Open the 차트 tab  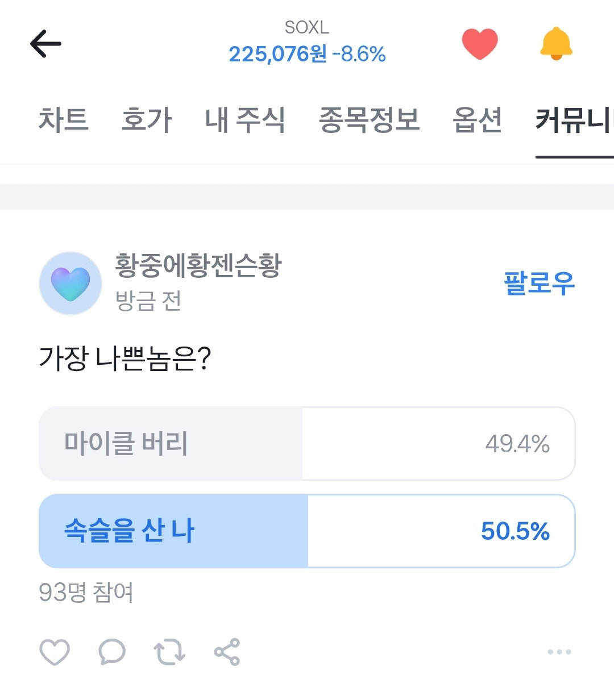pyautogui.click(x=64, y=120)
